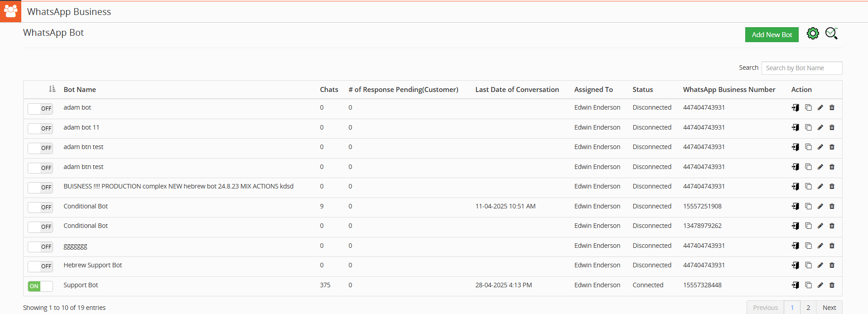This screenshot has width=868, height=314.
Task: Enable Conditional Bot numbered 13478979262
Action: click(x=40, y=227)
